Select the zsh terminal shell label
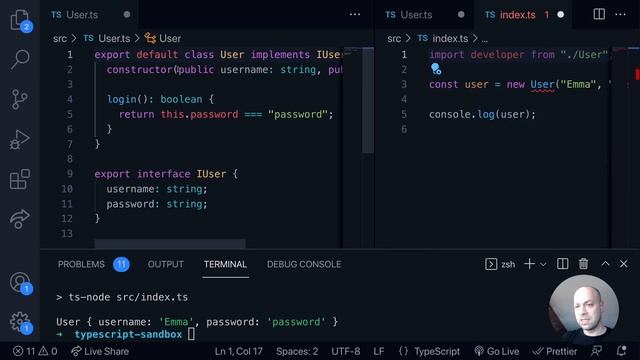640x360 pixels. (x=500, y=264)
